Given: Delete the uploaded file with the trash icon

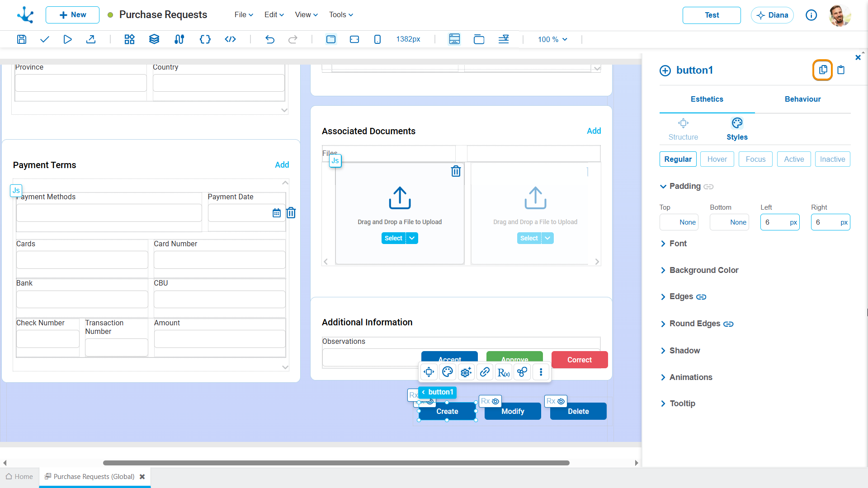Looking at the screenshot, I should point(456,171).
